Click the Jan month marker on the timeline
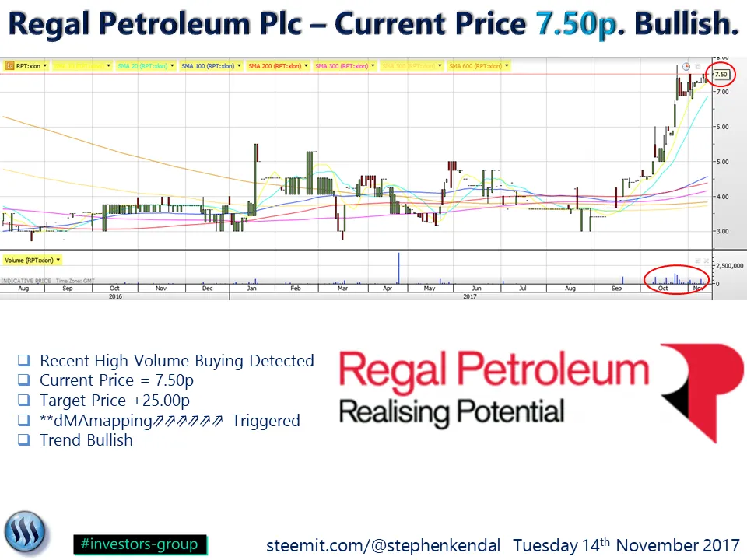Screen dimensions: 747x560 tap(251, 288)
